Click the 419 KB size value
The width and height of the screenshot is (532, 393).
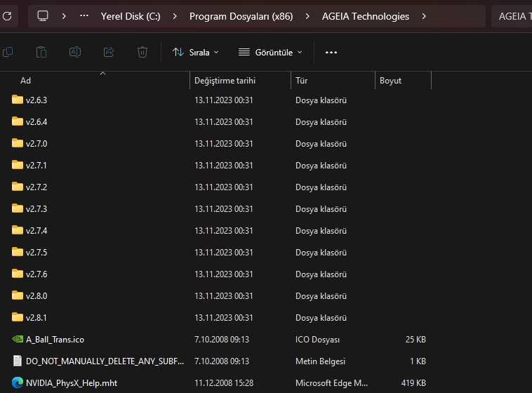point(413,382)
